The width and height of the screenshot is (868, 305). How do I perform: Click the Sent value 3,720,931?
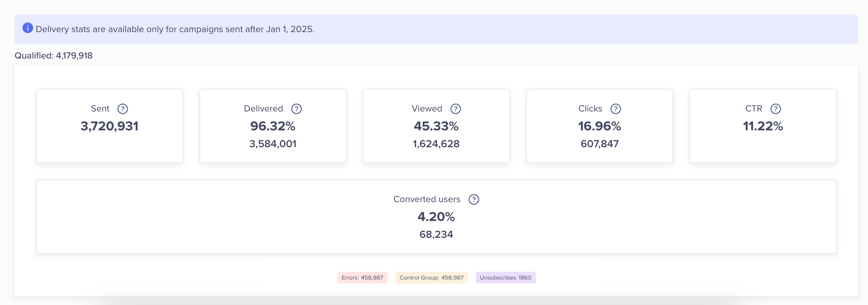click(110, 126)
